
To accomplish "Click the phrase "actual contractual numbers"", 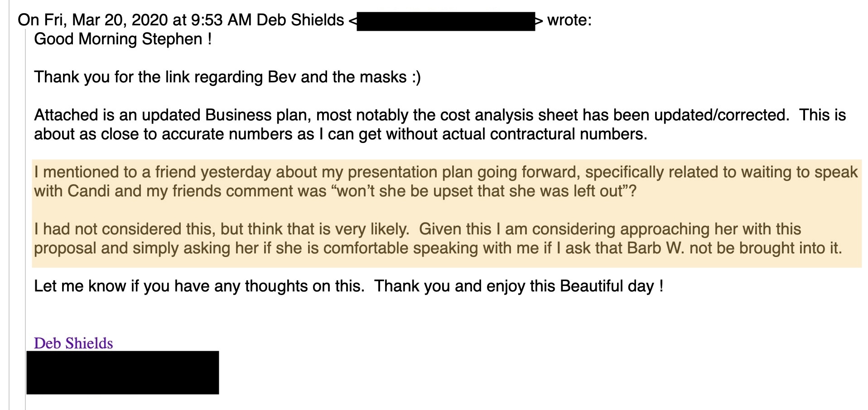I will pyautogui.click(x=543, y=134).
